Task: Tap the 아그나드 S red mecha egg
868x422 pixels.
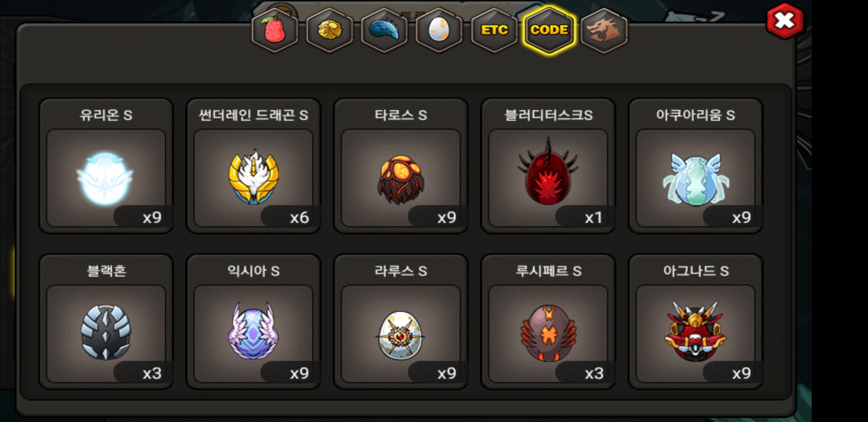Action: 695,334
